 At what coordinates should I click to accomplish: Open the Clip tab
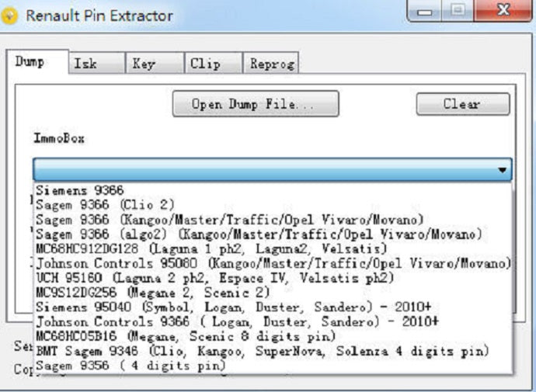point(205,64)
